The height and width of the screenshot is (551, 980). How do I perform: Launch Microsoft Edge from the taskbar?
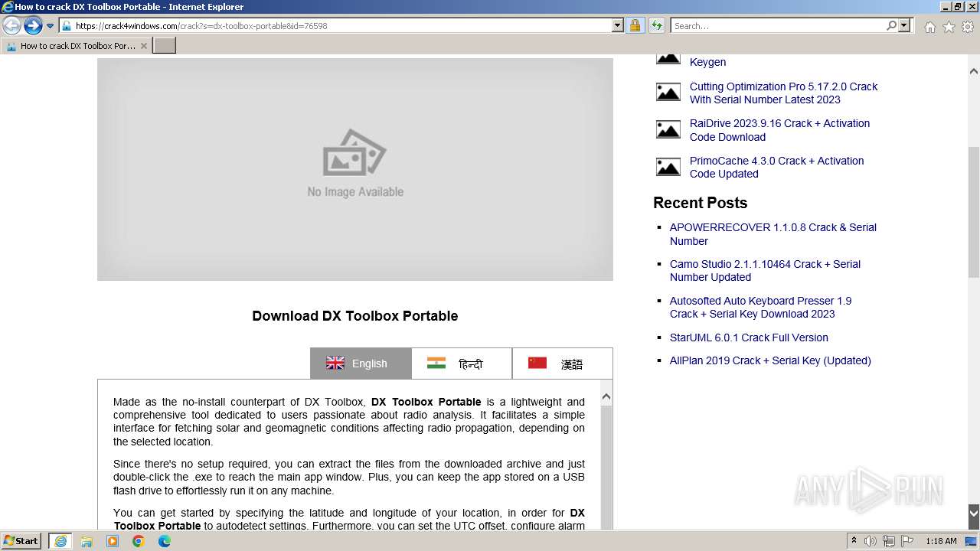(x=165, y=541)
